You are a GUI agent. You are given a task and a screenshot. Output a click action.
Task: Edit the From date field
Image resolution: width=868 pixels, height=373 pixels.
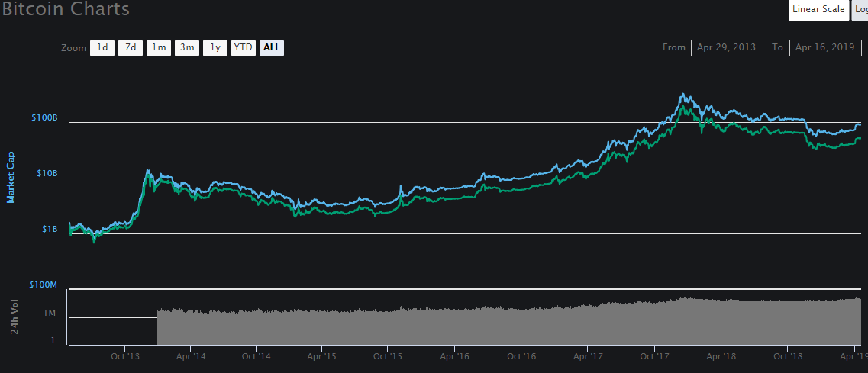pos(727,47)
